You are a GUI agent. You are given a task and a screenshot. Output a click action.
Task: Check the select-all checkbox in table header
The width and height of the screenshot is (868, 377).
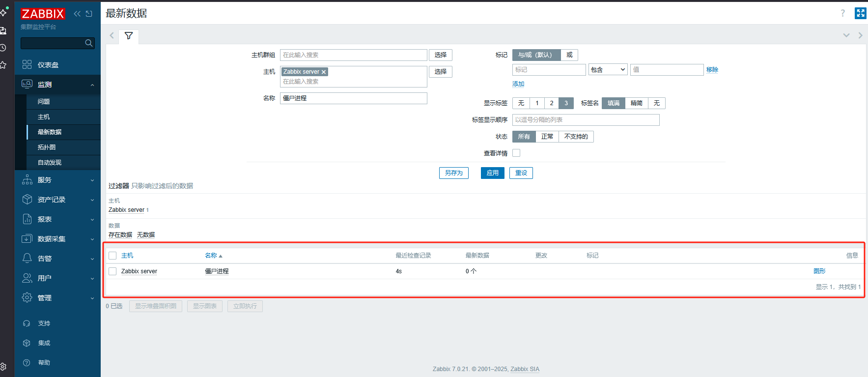[112, 256]
